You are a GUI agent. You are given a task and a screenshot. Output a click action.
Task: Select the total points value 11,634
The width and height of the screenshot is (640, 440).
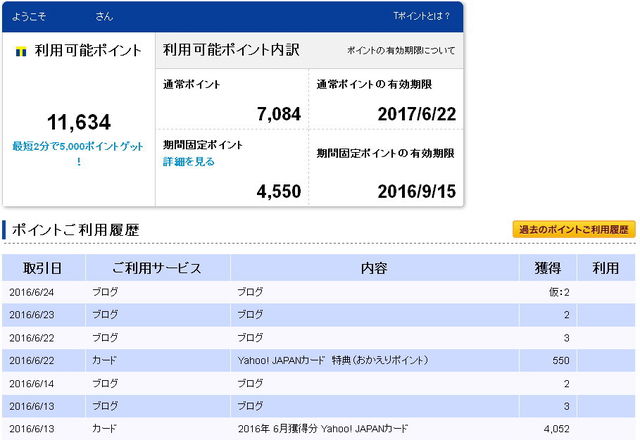79,122
